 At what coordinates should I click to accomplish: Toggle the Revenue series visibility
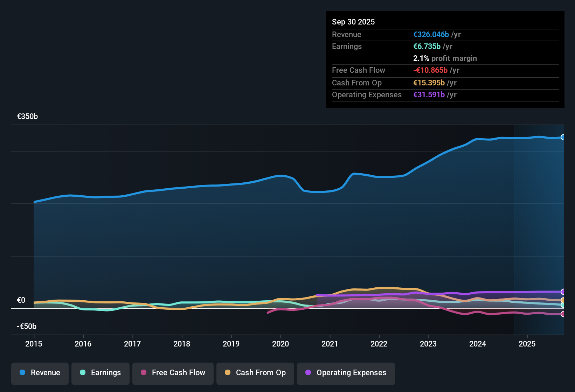[x=40, y=373]
